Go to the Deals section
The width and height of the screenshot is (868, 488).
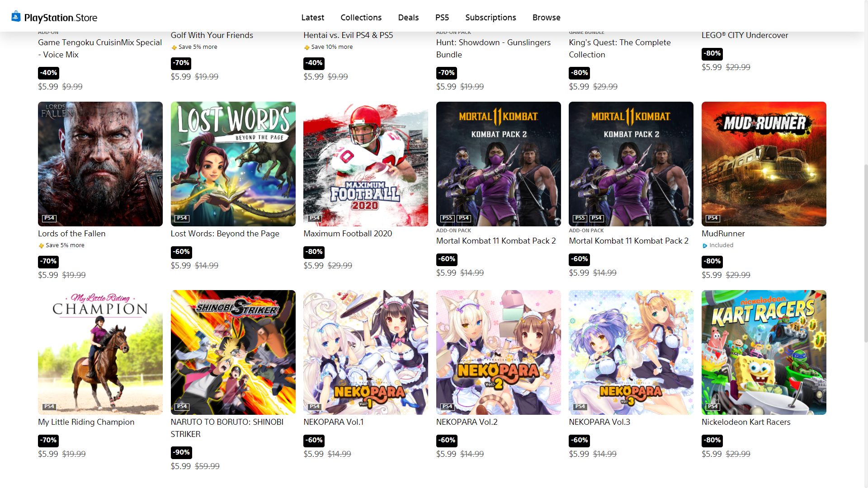click(408, 17)
